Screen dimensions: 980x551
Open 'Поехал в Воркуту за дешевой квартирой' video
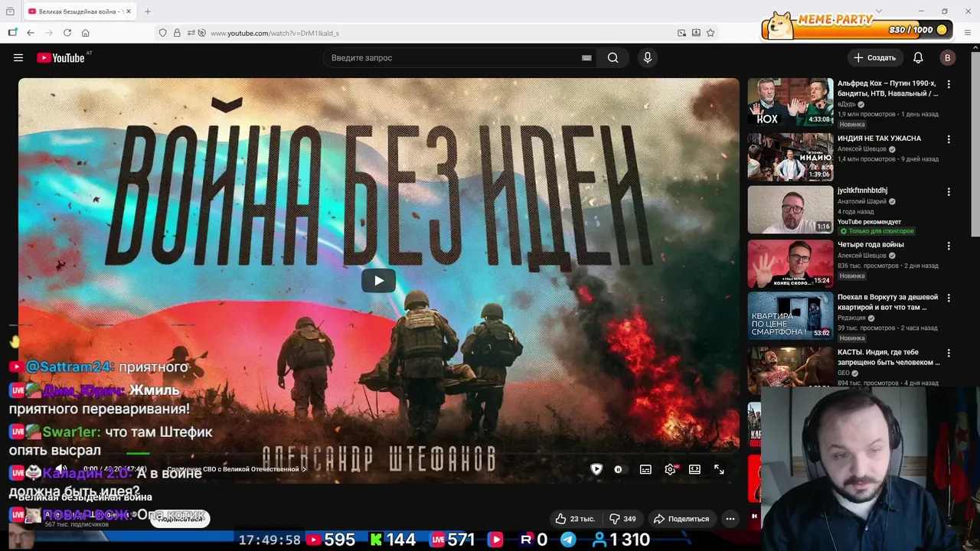(887, 302)
